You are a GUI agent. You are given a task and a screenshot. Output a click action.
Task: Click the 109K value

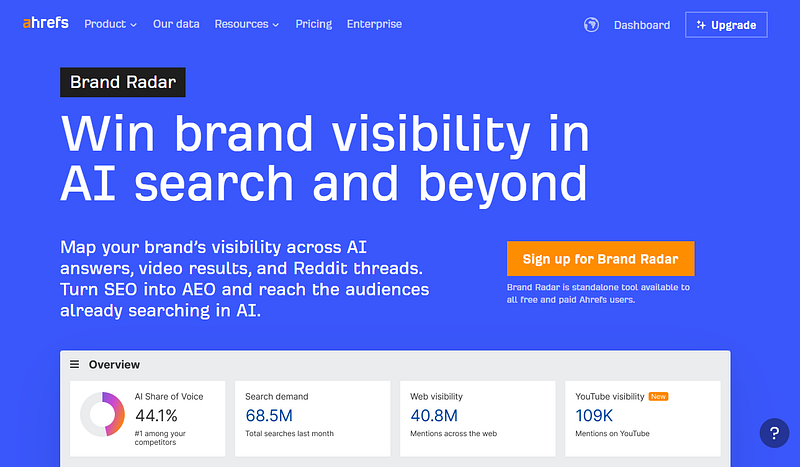[594, 415]
